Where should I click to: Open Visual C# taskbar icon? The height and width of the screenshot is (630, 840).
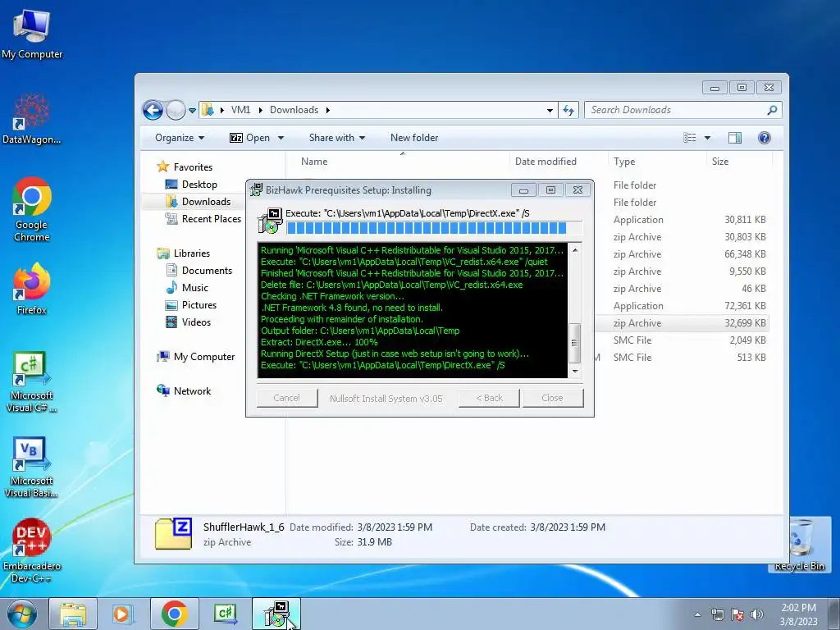(225, 614)
